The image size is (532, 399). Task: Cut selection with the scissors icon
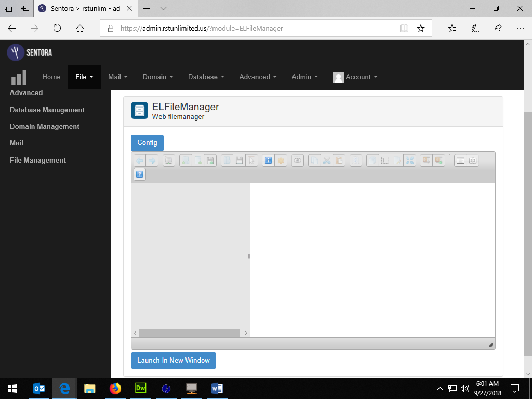point(326,161)
